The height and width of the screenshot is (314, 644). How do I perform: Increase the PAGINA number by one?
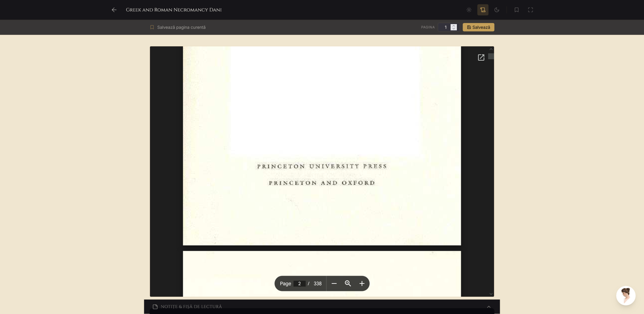[x=454, y=25]
